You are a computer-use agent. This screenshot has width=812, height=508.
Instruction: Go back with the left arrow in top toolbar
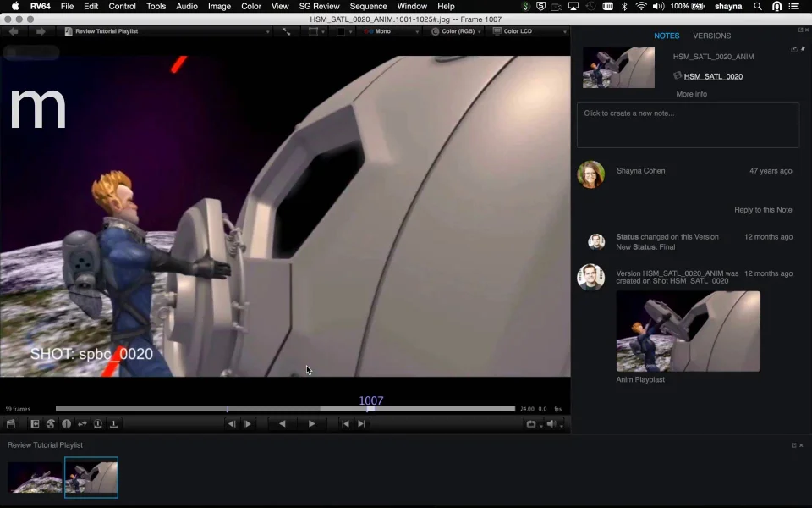tap(14, 31)
